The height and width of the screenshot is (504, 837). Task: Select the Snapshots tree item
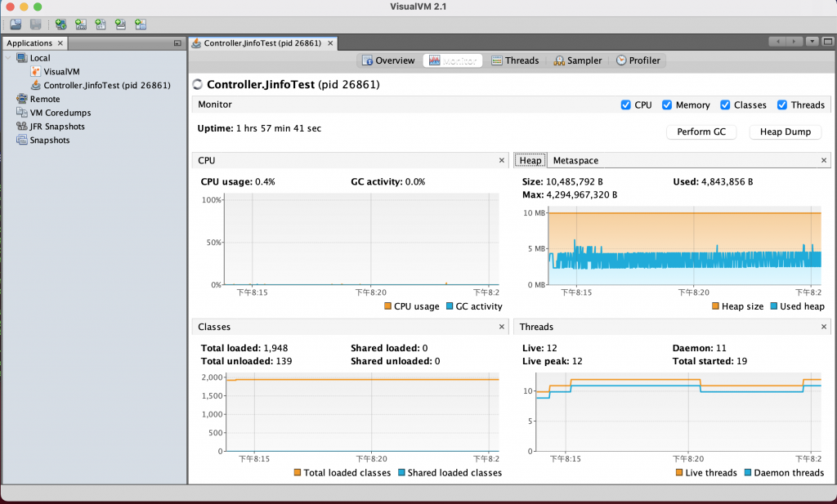pos(50,140)
